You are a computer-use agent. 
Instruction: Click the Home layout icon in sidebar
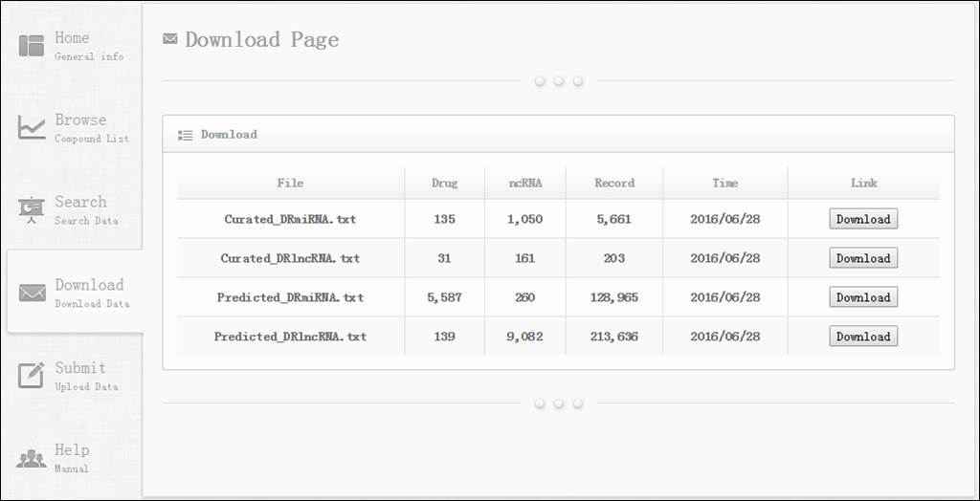pyautogui.click(x=32, y=46)
